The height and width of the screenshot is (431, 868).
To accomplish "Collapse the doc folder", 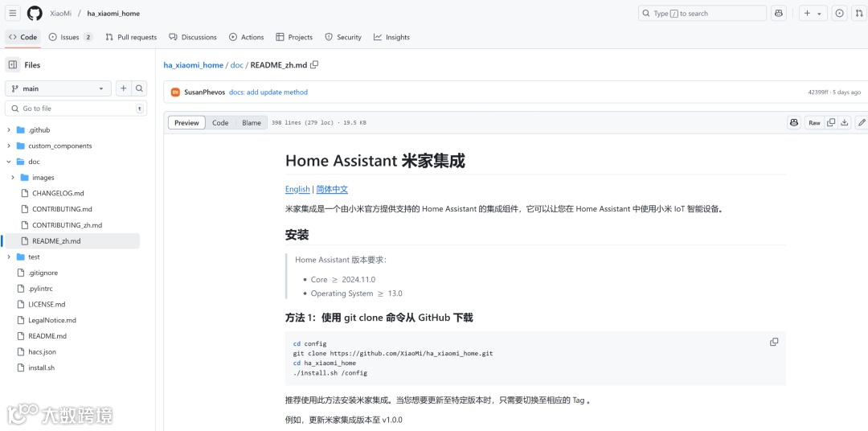I will point(8,162).
